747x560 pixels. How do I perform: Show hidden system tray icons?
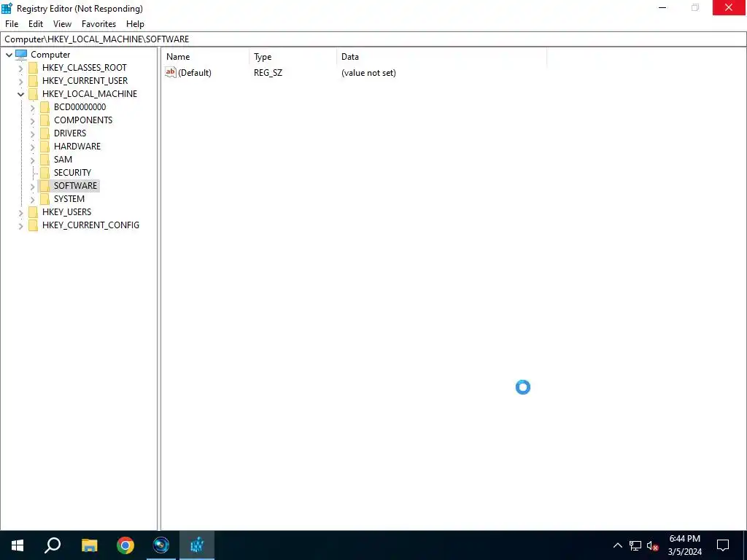coord(617,545)
